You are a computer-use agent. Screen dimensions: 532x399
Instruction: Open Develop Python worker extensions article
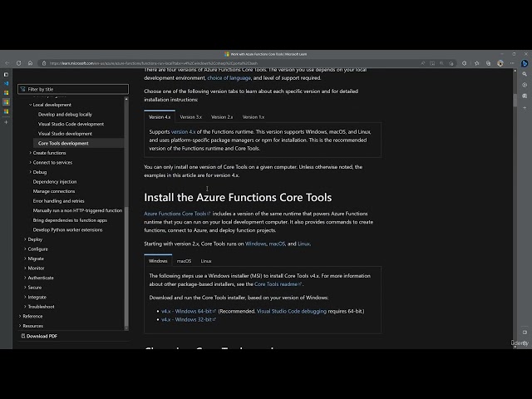(x=67, y=229)
